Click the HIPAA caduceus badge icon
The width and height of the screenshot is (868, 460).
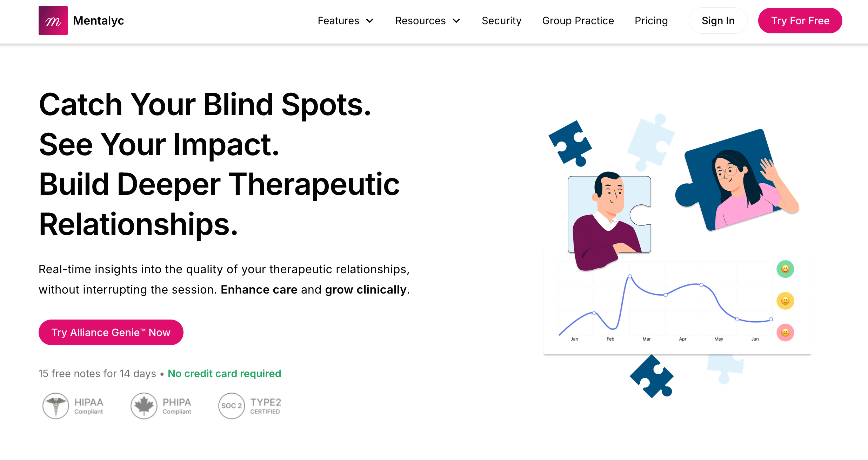[55, 406]
